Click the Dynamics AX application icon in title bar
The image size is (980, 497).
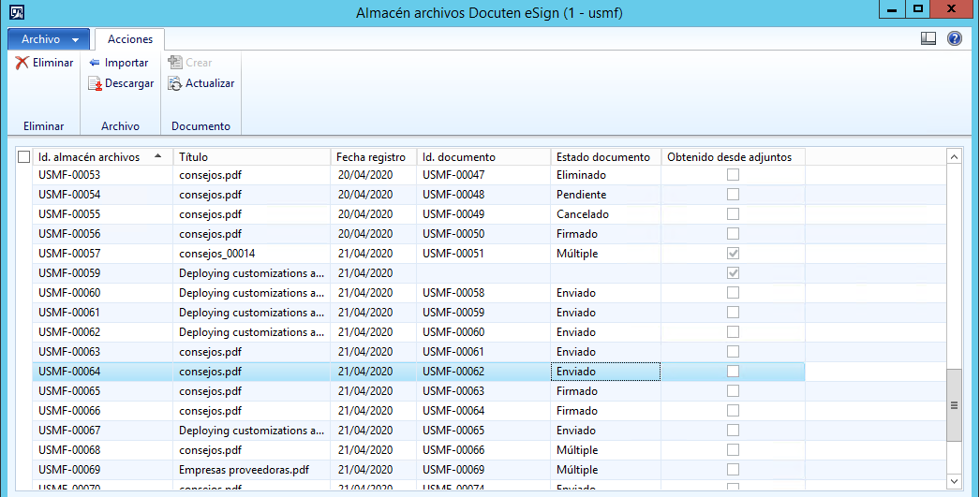[x=17, y=12]
